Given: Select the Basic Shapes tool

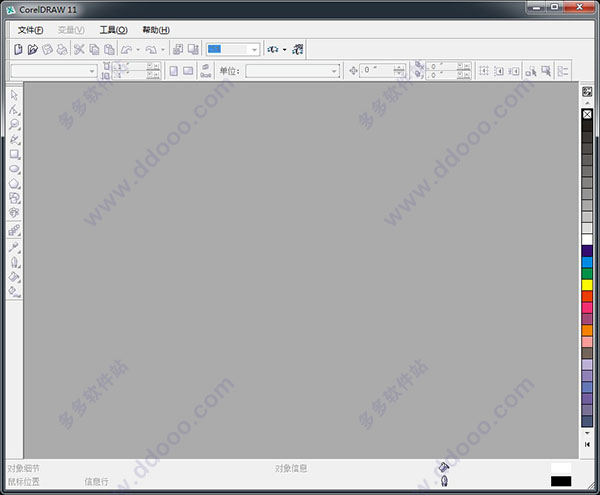Looking at the screenshot, I should tap(14, 198).
